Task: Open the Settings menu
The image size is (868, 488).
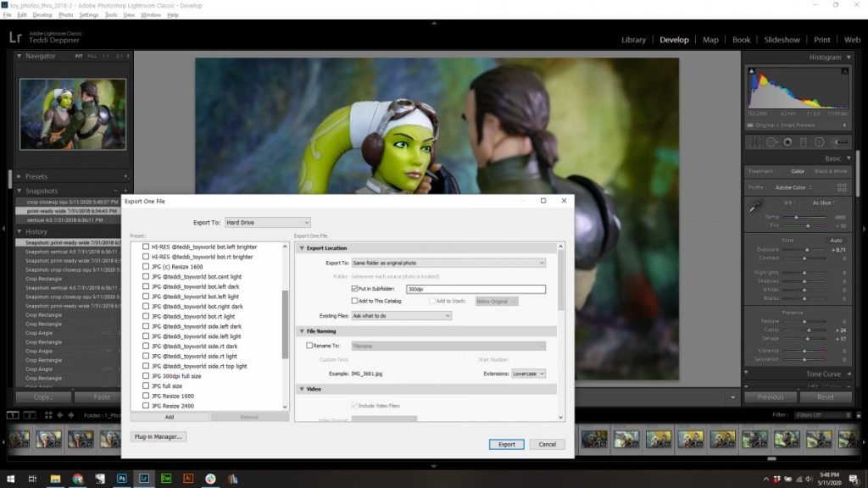Action: (88, 15)
